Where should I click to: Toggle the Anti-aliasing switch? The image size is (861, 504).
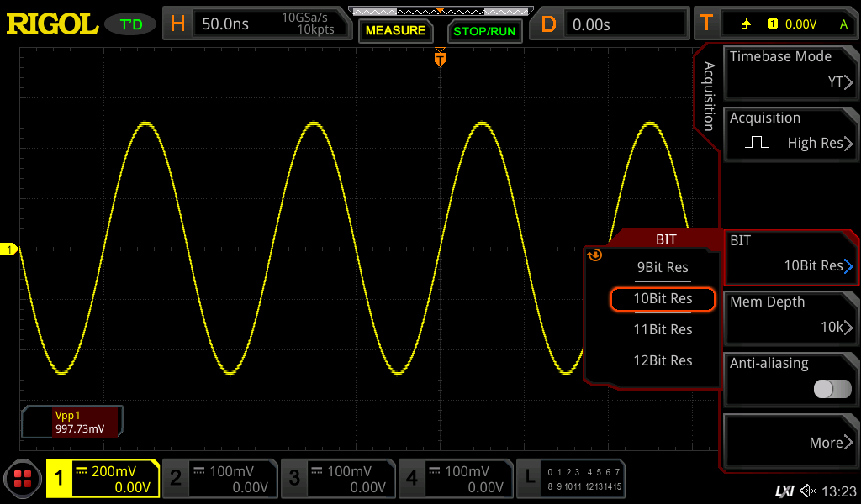[x=832, y=388]
